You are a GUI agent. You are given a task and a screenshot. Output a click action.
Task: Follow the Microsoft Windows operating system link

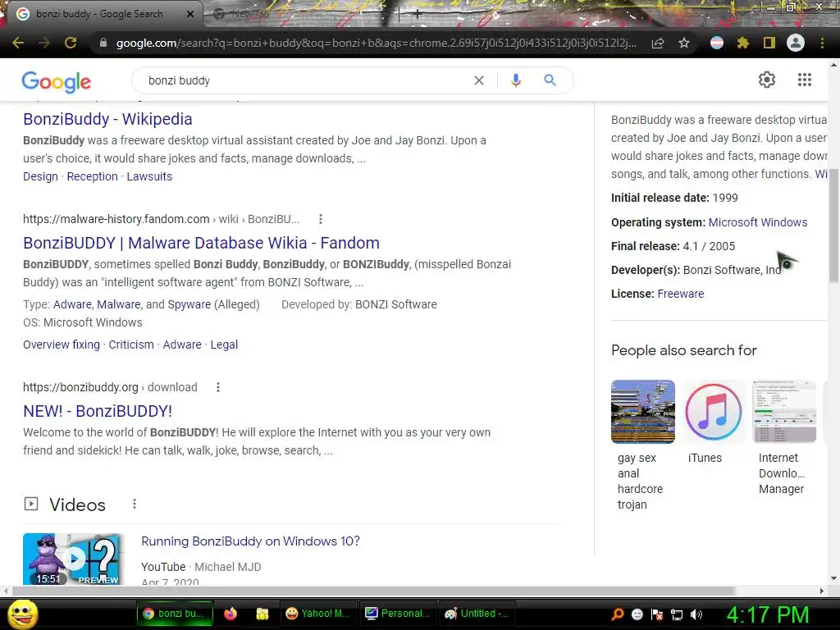coord(757,222)
